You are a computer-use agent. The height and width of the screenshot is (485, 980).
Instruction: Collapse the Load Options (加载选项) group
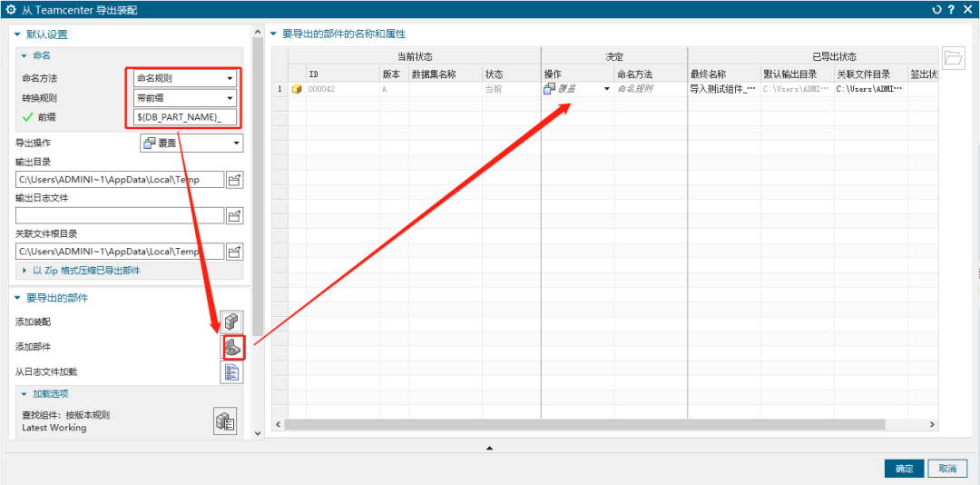tap(24, 394)
